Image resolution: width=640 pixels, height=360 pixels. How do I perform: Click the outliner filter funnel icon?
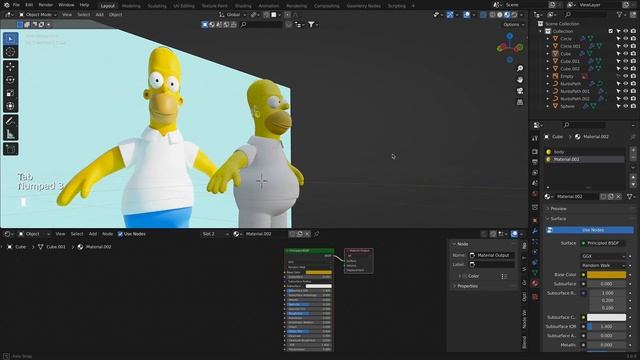tap(620, 15)
